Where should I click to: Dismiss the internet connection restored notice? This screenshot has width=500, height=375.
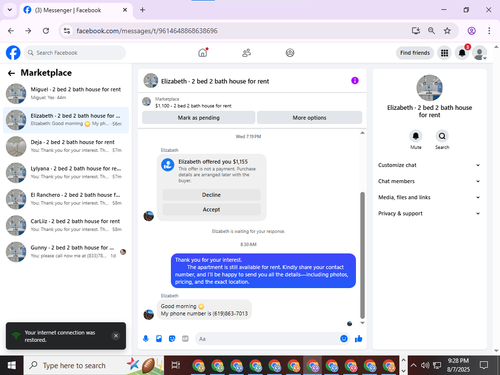tap(116, 336)
